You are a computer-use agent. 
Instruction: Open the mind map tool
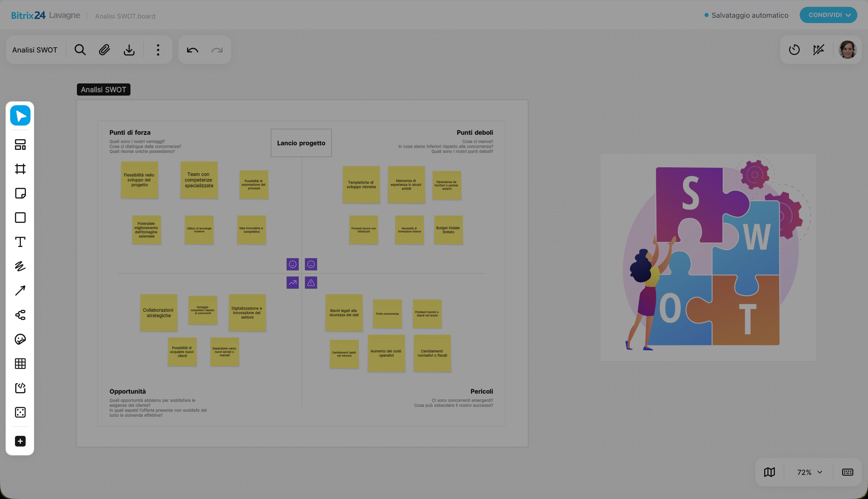coord(20,315)
